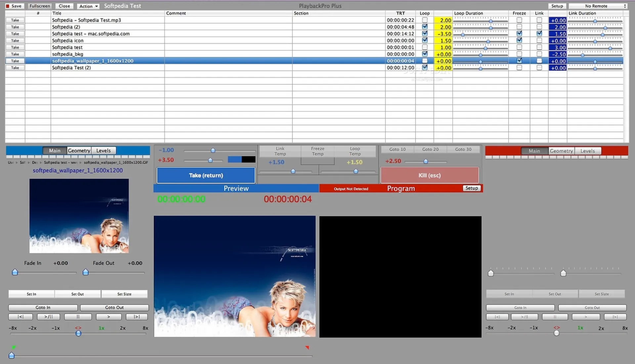Open the Action dropdown menu
635x364 pixels.
[89, 6]
